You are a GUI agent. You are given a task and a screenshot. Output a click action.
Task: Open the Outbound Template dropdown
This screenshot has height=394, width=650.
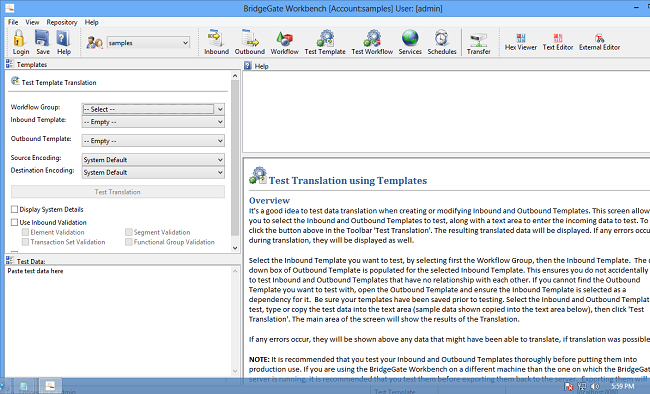pos(220,141)
